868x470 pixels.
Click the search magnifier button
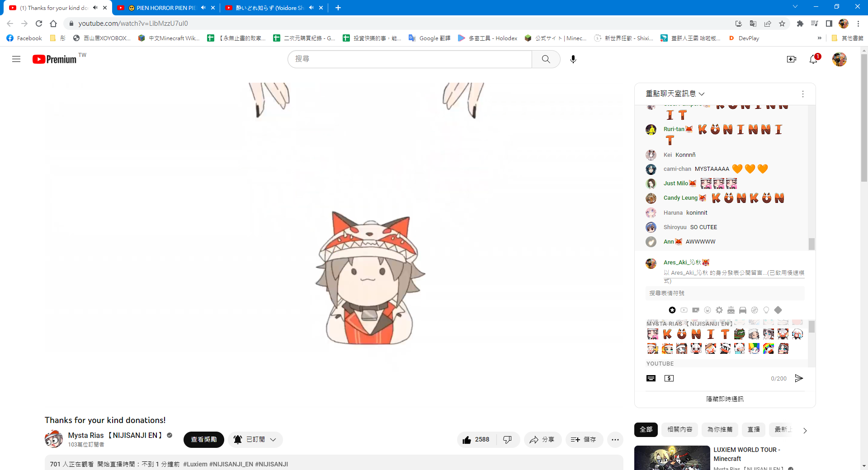pyautogui.click(x=546, y=59)
